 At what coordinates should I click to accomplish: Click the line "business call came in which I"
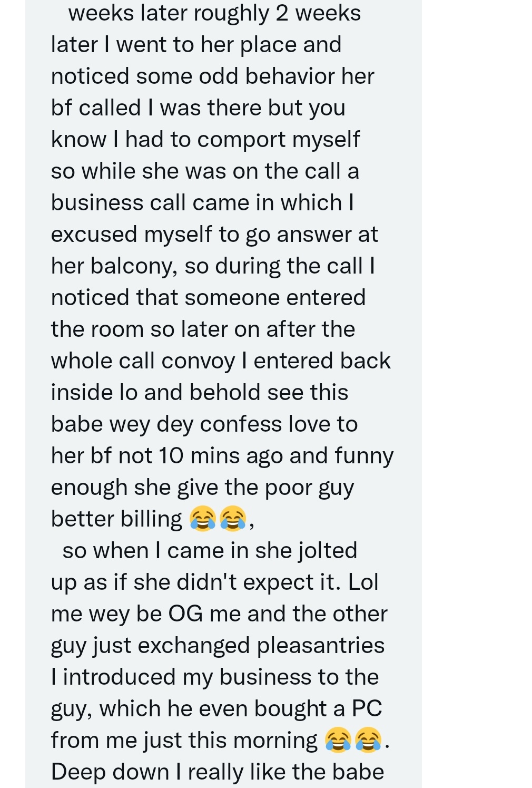pyautogui.click(x=202, y=202)
